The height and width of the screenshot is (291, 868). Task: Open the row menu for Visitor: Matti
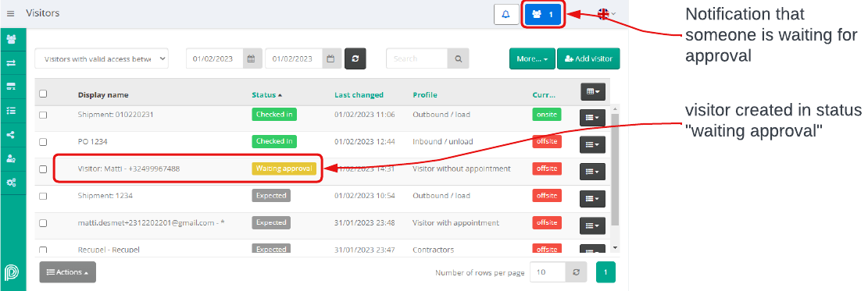pyautogui.click(x=592, y=172)
